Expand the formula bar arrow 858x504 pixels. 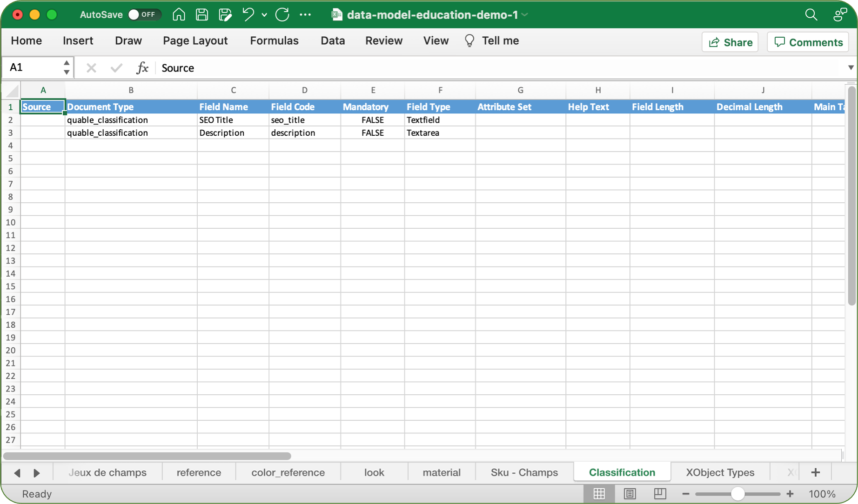(x=851, y=68)
